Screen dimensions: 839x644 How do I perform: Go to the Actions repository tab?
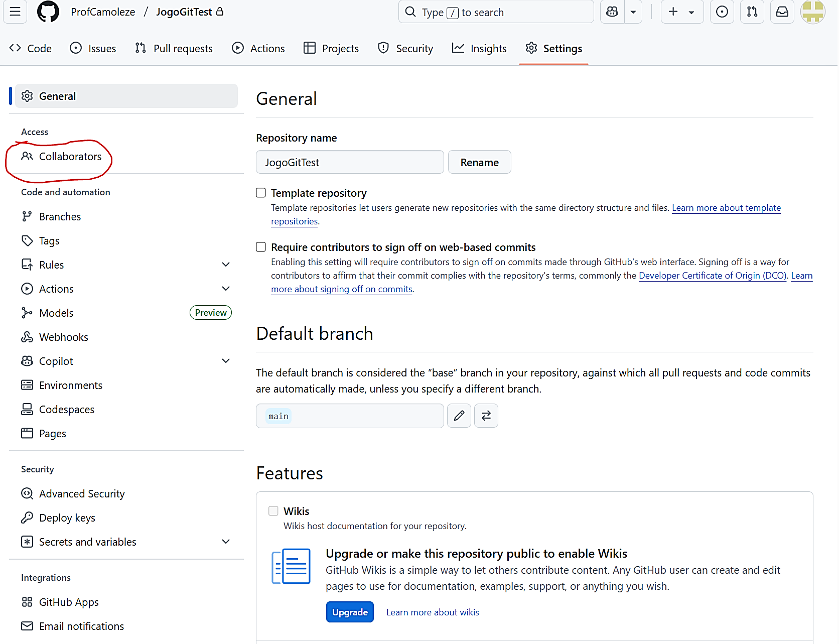[x=258, y=48]
